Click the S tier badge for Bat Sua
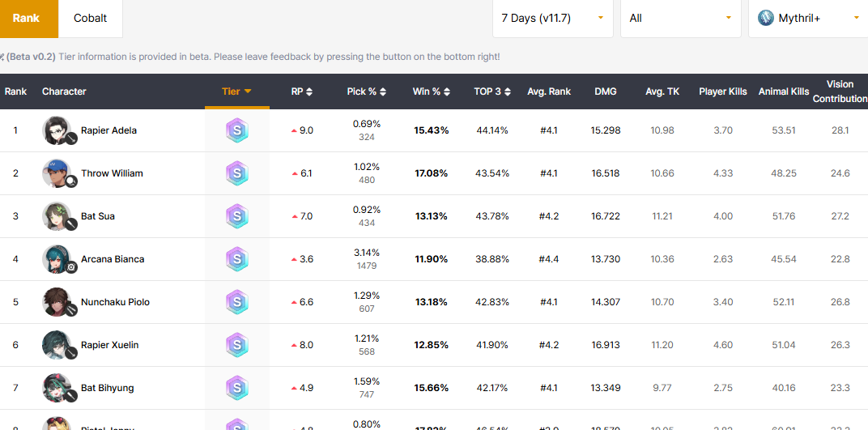Viewport: 868px width, 430px height. click(x=237, y=216)
